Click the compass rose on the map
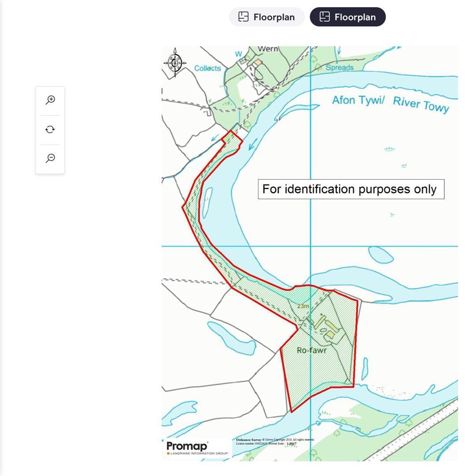 pyautogui.click(x=175, y=63)
